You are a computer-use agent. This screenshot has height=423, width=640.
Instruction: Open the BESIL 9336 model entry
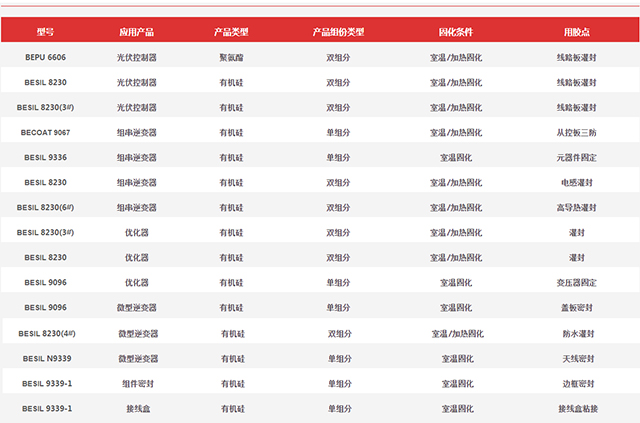tap(45, 157)
